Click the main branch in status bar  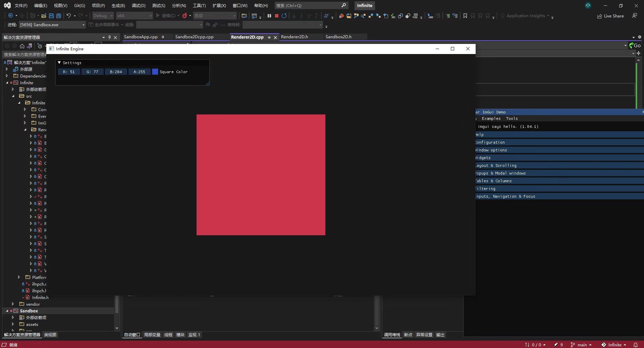pos(582,345)
